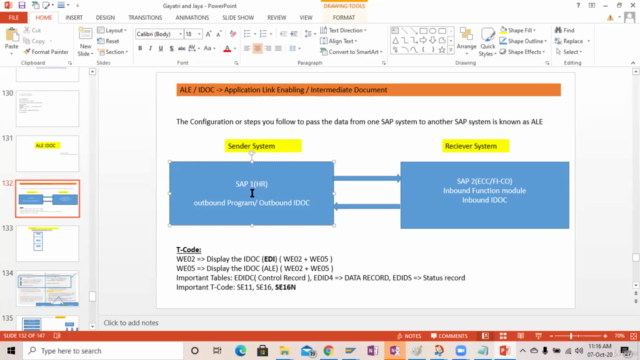This screenshot has height=360, width=640.
Task: Fit slide to current window icon
Action: tap(633, 336)
